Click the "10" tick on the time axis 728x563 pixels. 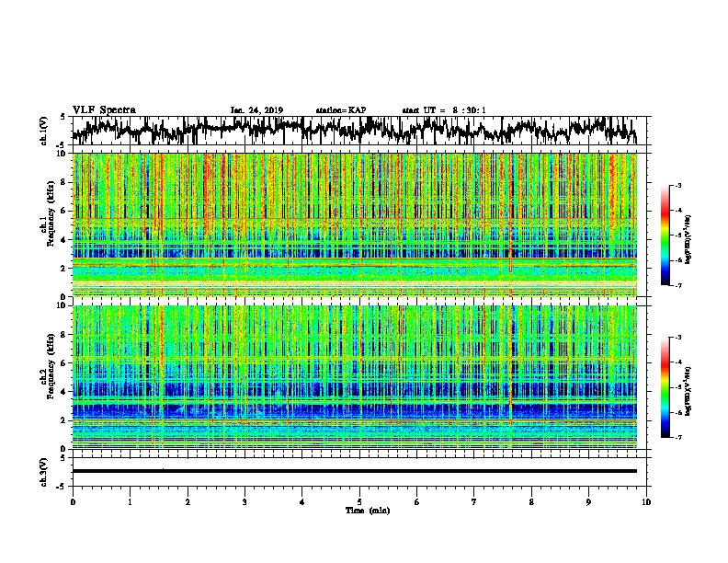pos(646,502)
